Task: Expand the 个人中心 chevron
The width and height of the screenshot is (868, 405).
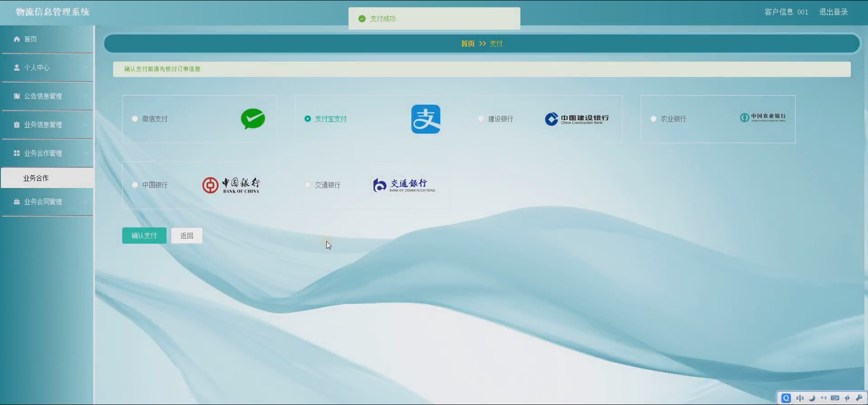Action: (x=85, y=68)
